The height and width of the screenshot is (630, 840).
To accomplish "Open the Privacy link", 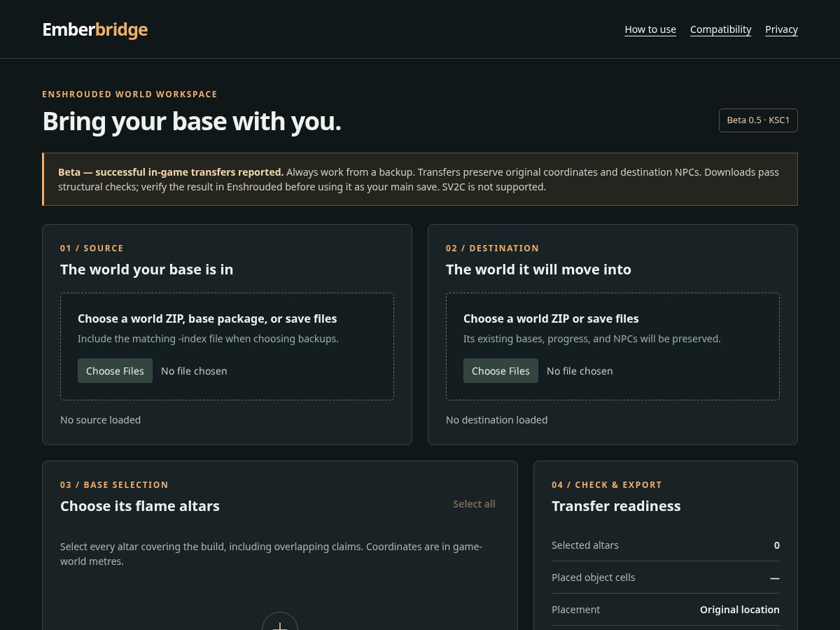I will [x=781, y=29].
